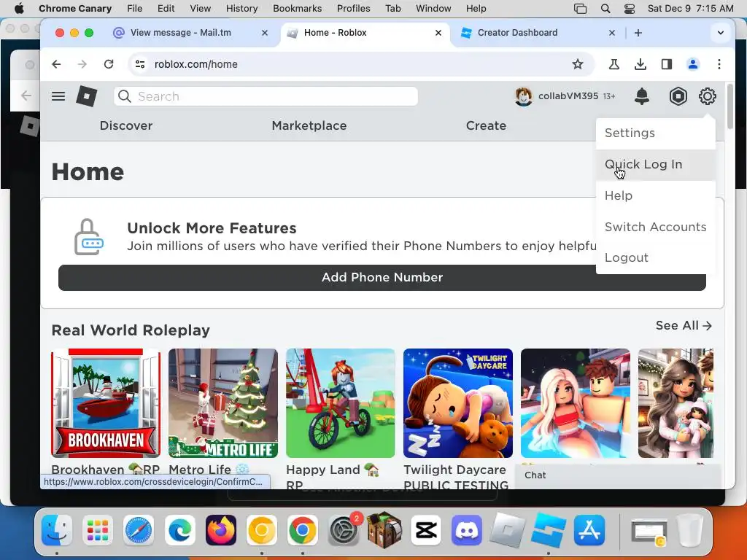
Task: Click the collabVM395 avatar picture
Action: [x=524, y=97]
